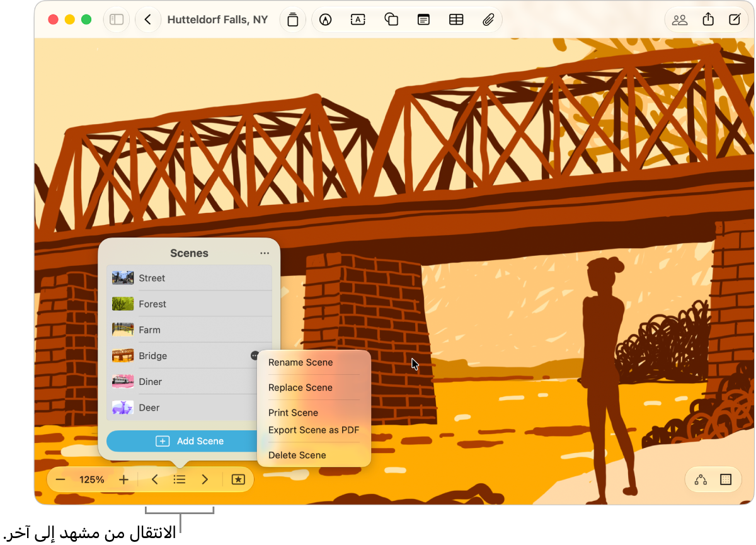
Task: Select the drawing pen tool
Action: [325, 20]
